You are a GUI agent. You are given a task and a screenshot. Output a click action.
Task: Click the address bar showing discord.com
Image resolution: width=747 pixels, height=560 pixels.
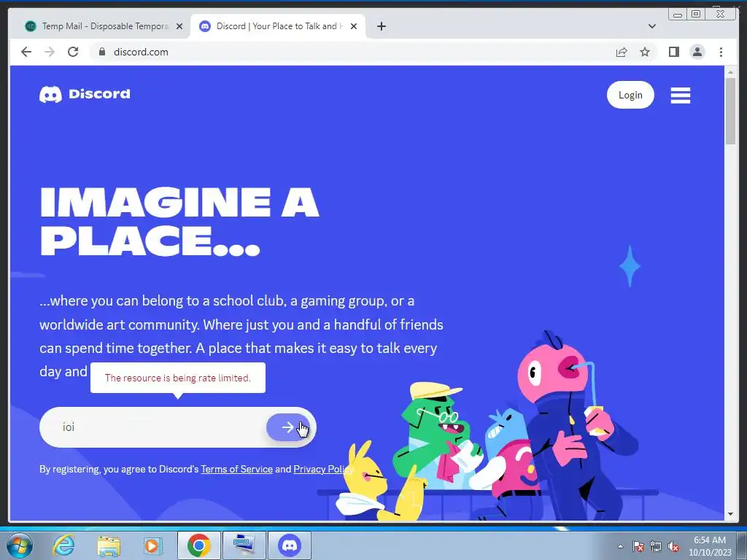[352, 52]
